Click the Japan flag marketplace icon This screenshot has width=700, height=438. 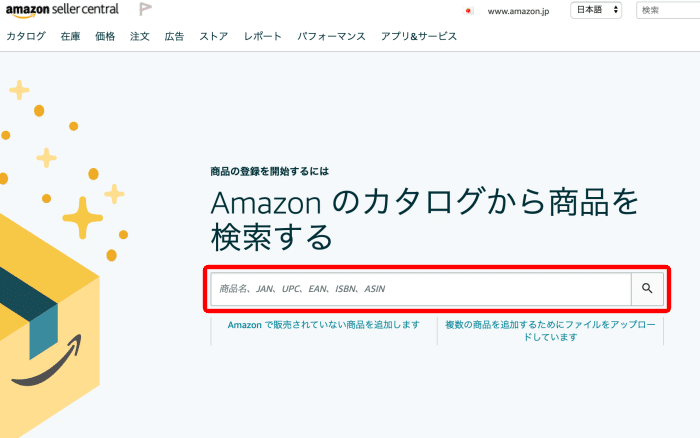[468, 11]
